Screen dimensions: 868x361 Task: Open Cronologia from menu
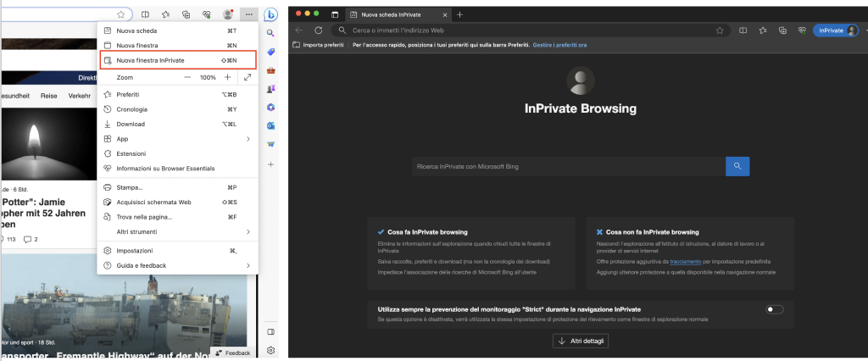pos(177,109)
